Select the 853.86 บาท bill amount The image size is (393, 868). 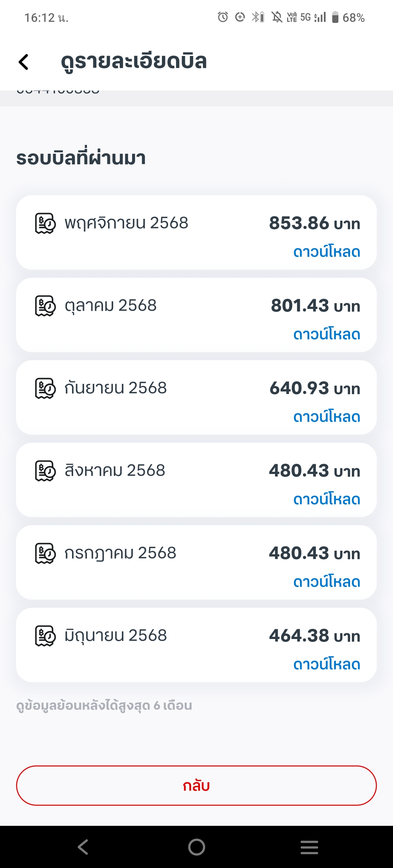tap(314, 223)
